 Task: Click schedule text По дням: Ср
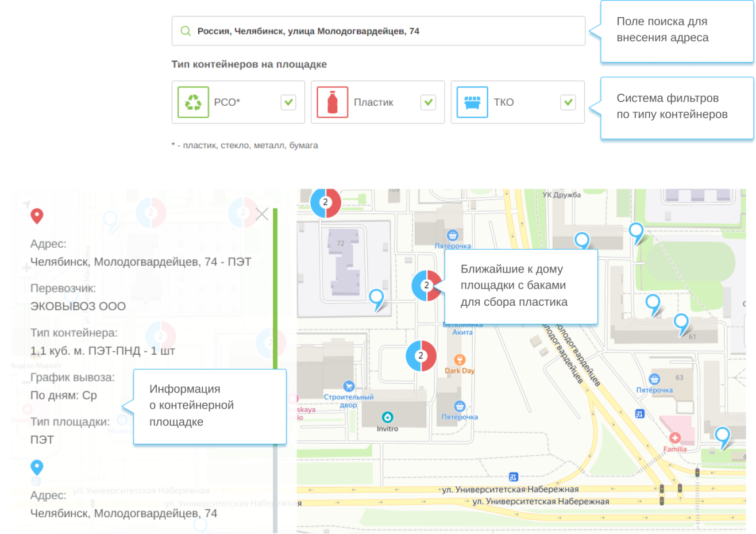[64, 395]
